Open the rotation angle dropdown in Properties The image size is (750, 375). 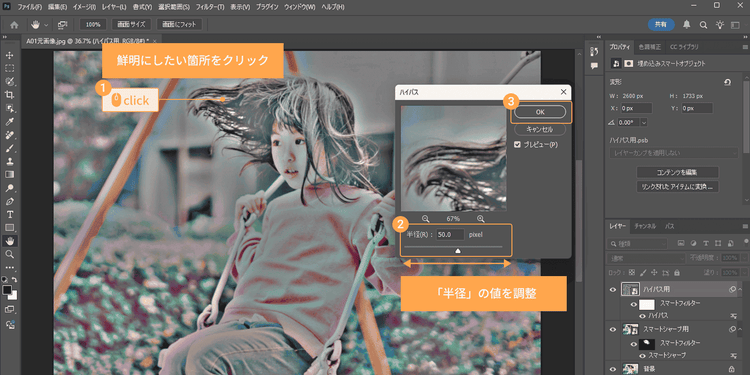click(x=644, y=122)
